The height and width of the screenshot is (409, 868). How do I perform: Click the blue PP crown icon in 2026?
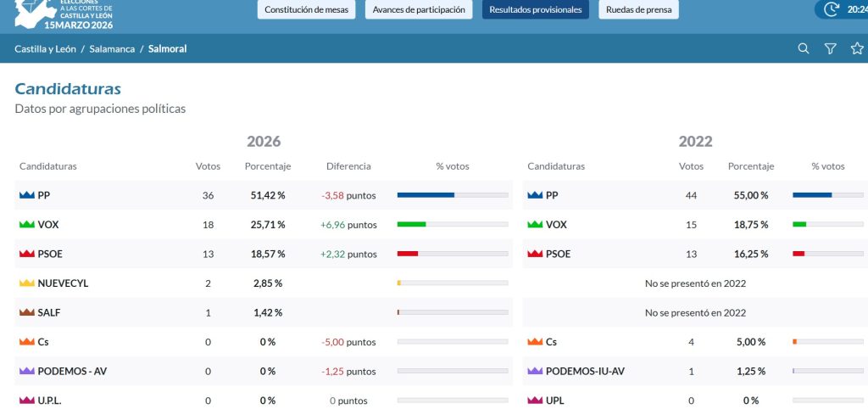click(x=27, y=195)
